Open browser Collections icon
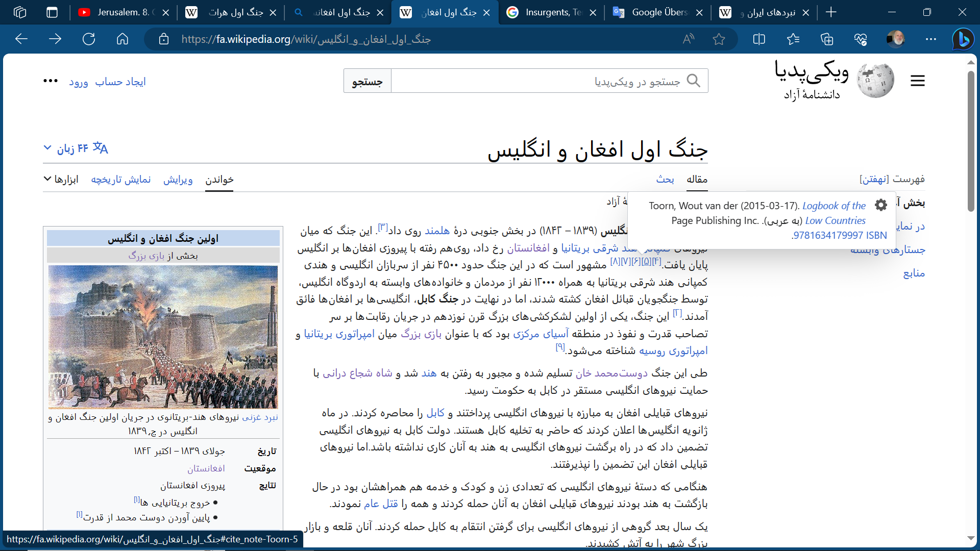Screen dimensions: 980x551 coord(827,39)
